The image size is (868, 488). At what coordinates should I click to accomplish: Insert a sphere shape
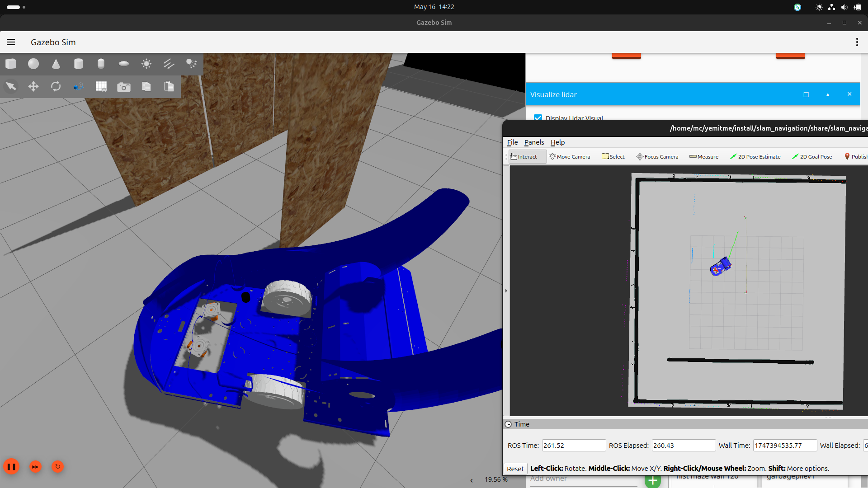point(33,64)
